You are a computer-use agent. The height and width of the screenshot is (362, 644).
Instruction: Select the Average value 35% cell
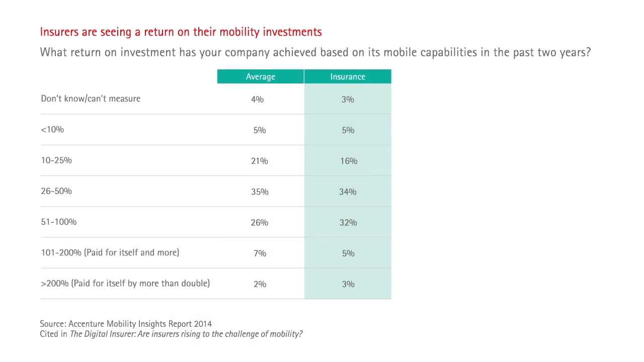260,192
